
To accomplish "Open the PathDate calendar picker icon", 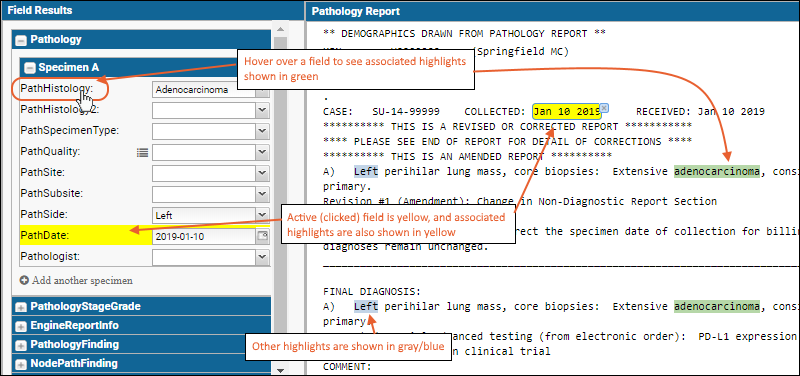I will [x=262, y=236].
